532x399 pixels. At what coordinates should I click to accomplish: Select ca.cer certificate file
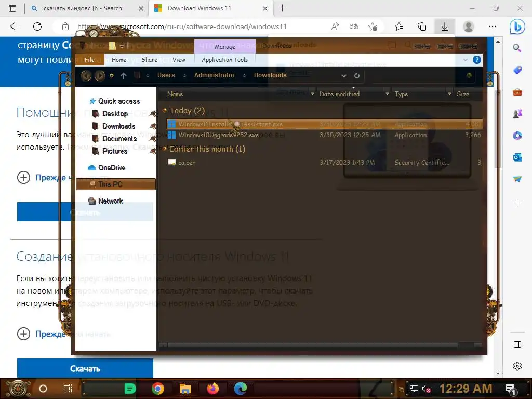point(324,163)
